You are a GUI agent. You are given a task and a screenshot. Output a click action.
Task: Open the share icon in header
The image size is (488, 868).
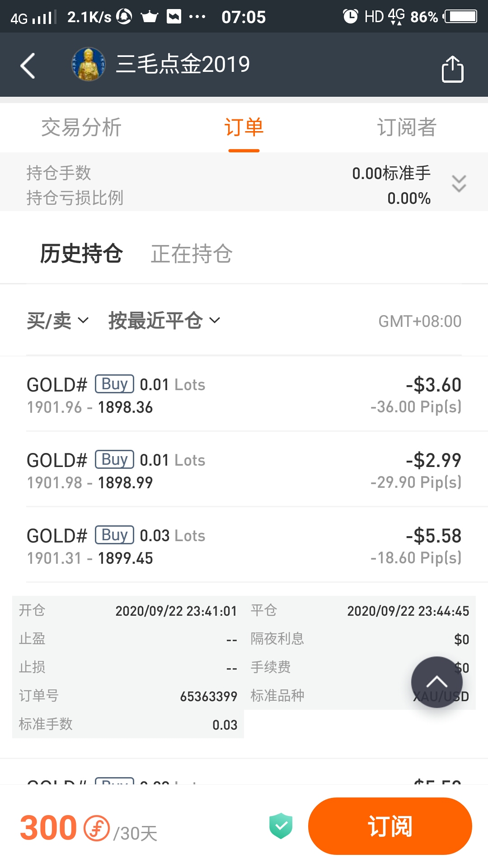452,69
